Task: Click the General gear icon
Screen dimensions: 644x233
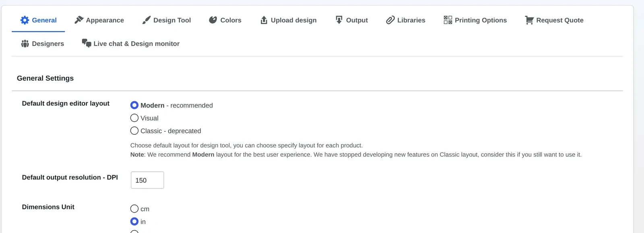Action: [x=25, y=20]
